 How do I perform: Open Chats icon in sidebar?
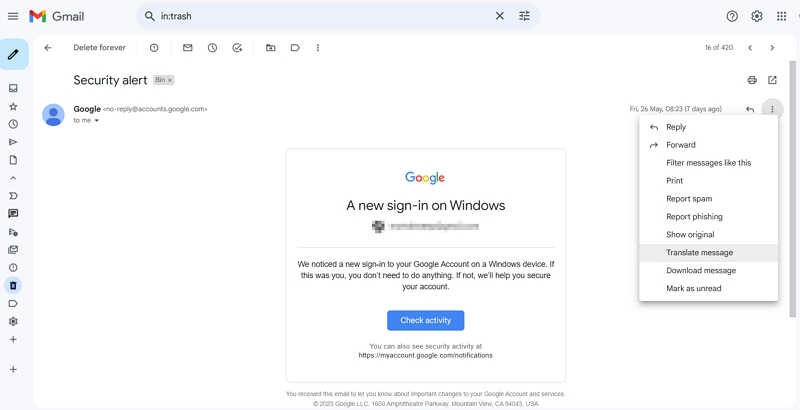click(13, 214)
